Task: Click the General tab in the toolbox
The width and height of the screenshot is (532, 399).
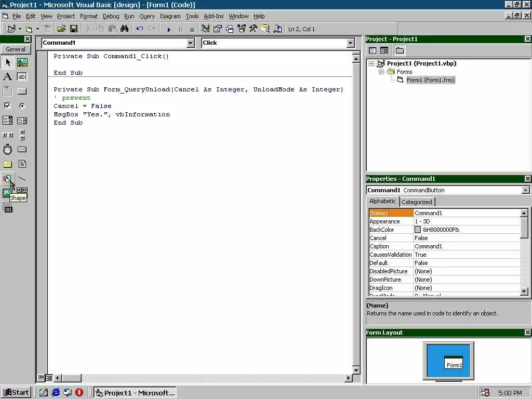Action: coord(16,49)
